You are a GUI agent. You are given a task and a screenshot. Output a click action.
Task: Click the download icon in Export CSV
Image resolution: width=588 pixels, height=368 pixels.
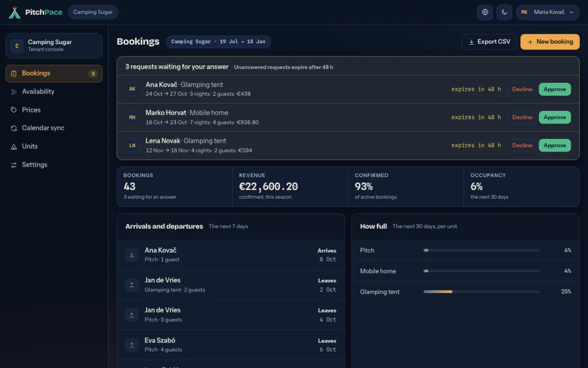tap(471, 42)
